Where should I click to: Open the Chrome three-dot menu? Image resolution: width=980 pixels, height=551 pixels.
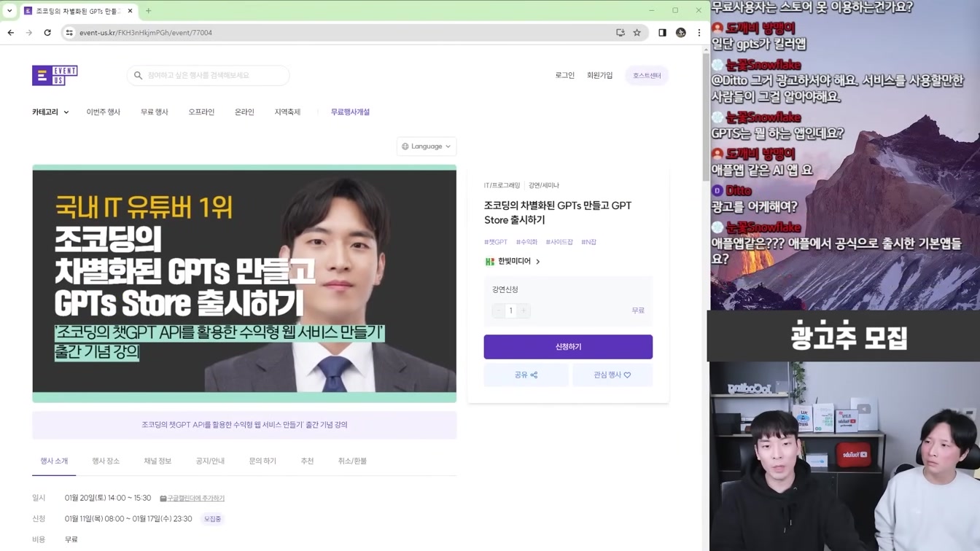tap(699, 33)
